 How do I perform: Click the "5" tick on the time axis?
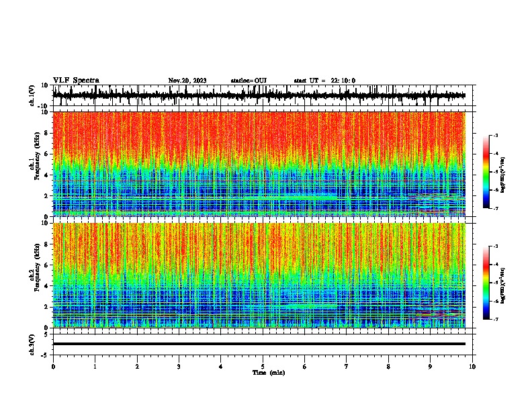(x=263, y=367)
